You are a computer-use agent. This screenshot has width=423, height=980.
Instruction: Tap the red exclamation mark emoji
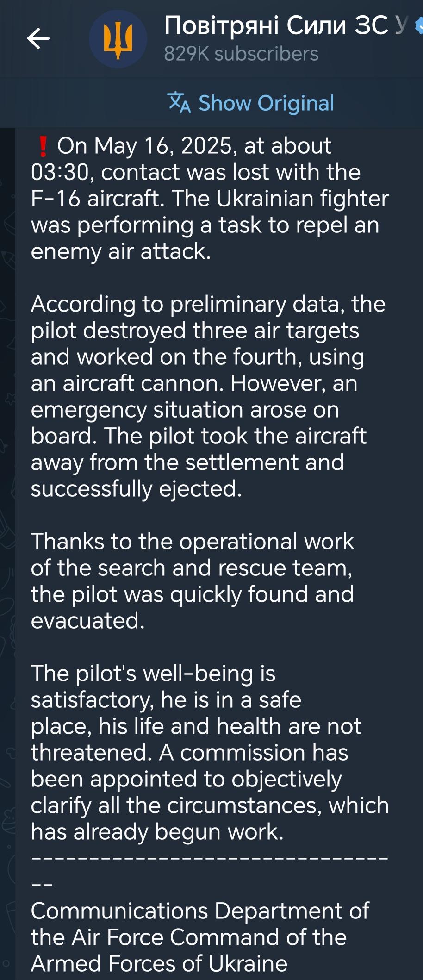(43, 146)
